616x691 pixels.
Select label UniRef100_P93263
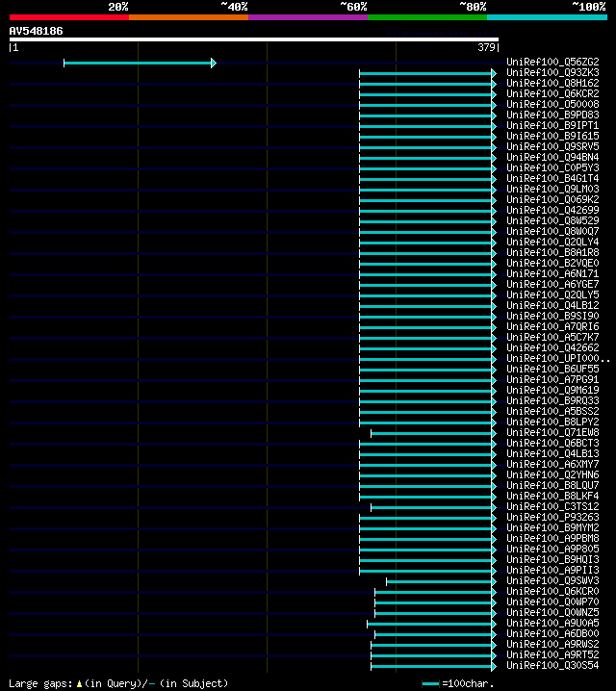point(552,517)
